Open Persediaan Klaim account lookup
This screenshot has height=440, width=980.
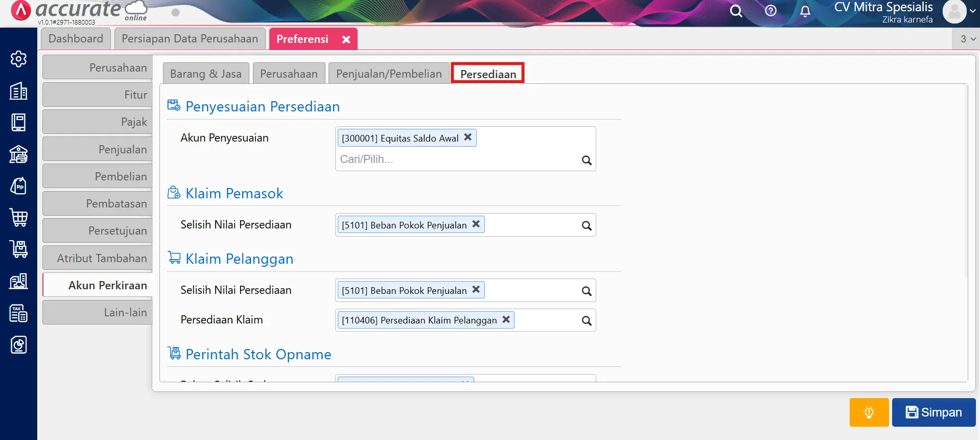point(586,320)
